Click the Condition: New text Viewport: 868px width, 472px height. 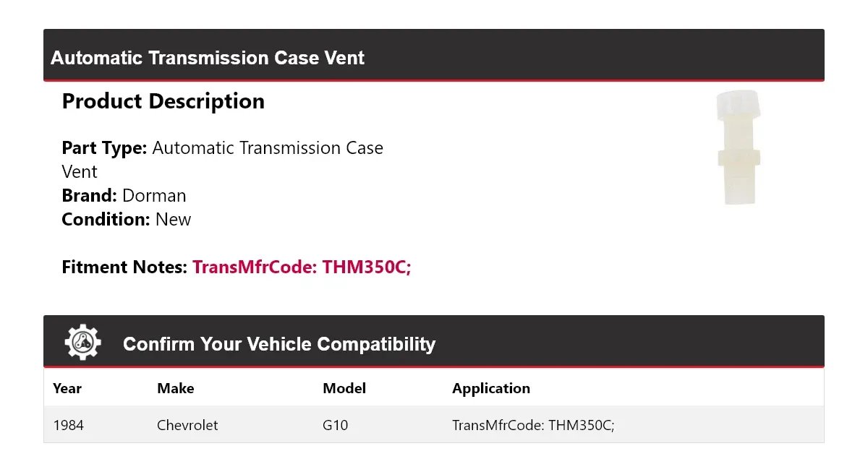(x=126, y=219)
